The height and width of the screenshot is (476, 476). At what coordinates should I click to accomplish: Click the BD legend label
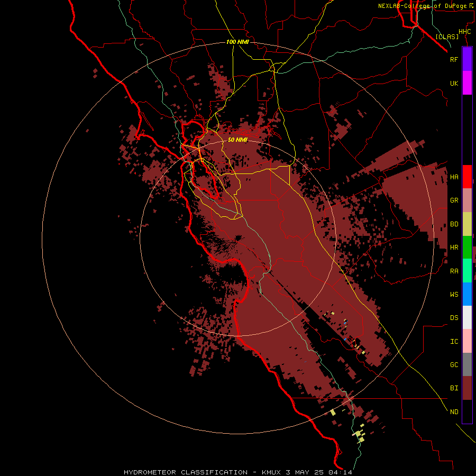pyautogui.click(x=454, y=224)
